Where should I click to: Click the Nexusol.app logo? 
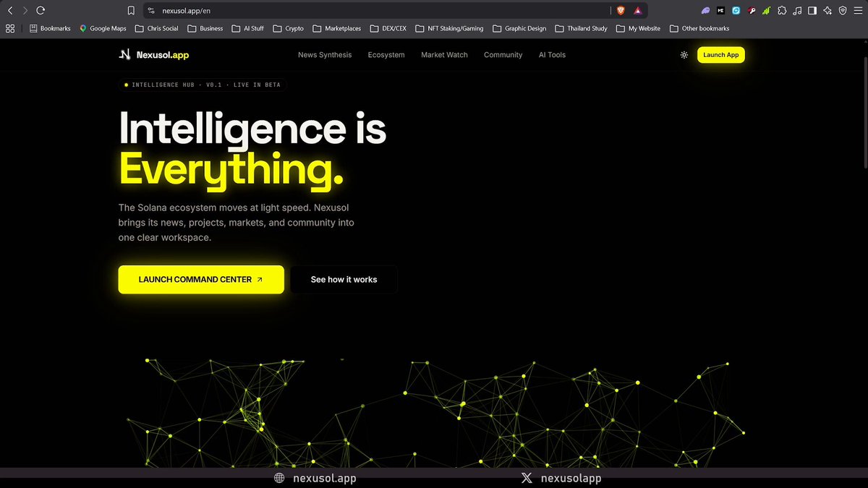pos(154,55)
